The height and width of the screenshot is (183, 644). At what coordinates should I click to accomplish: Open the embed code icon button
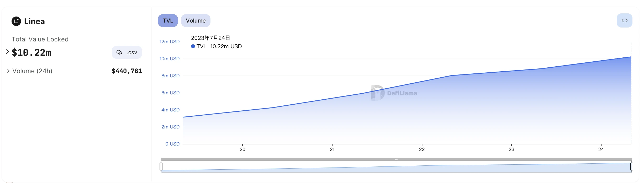[x=624, y=20]
